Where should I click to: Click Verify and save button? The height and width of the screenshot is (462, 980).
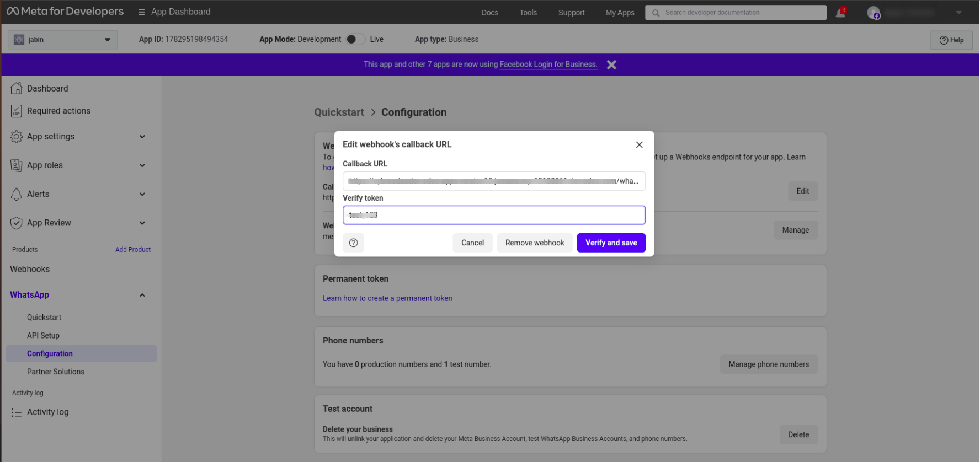611,243
